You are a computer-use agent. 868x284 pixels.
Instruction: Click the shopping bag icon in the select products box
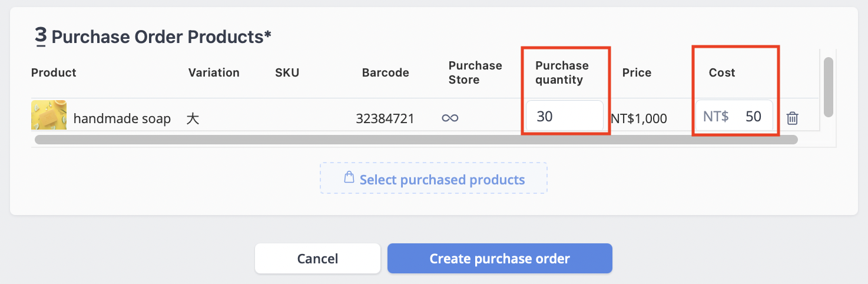[349, 178]
